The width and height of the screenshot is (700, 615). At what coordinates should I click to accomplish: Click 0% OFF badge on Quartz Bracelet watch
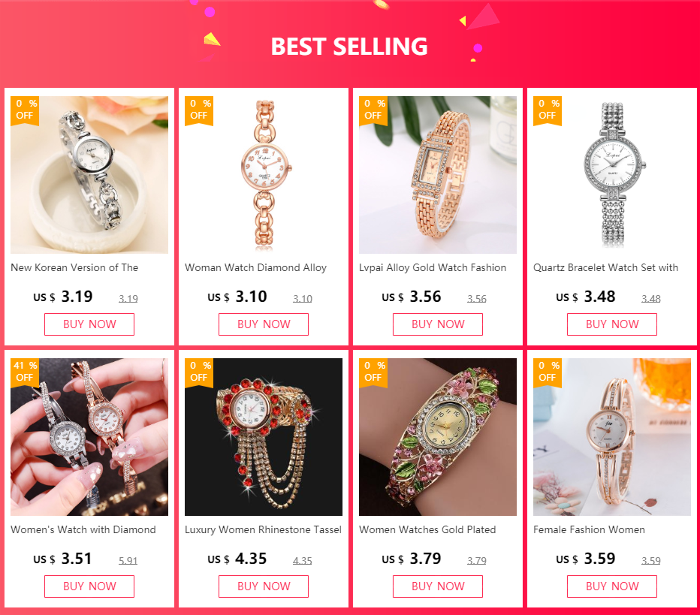[548, 110]
